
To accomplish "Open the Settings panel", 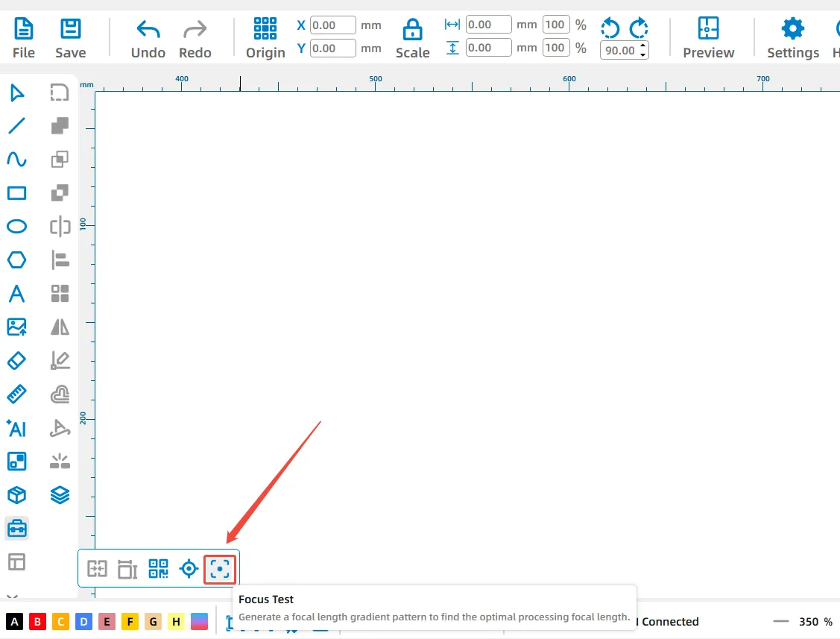I will [792, 38].
